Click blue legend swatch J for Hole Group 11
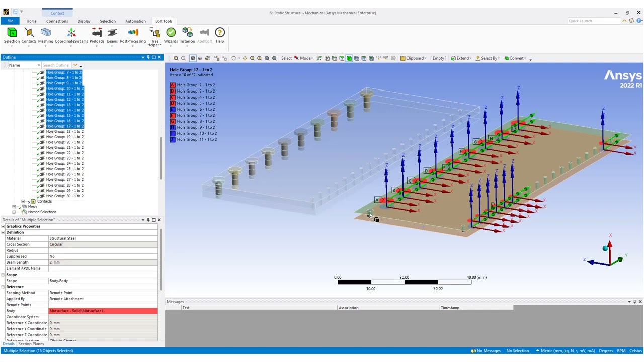Image resolution: width=644 pixels, height=362 pixels. point(173,139)
